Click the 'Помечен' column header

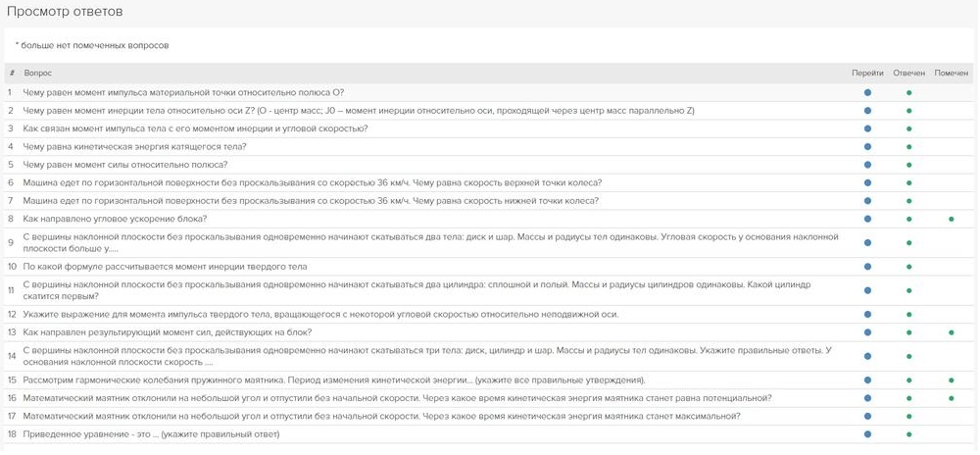[951, 74]
